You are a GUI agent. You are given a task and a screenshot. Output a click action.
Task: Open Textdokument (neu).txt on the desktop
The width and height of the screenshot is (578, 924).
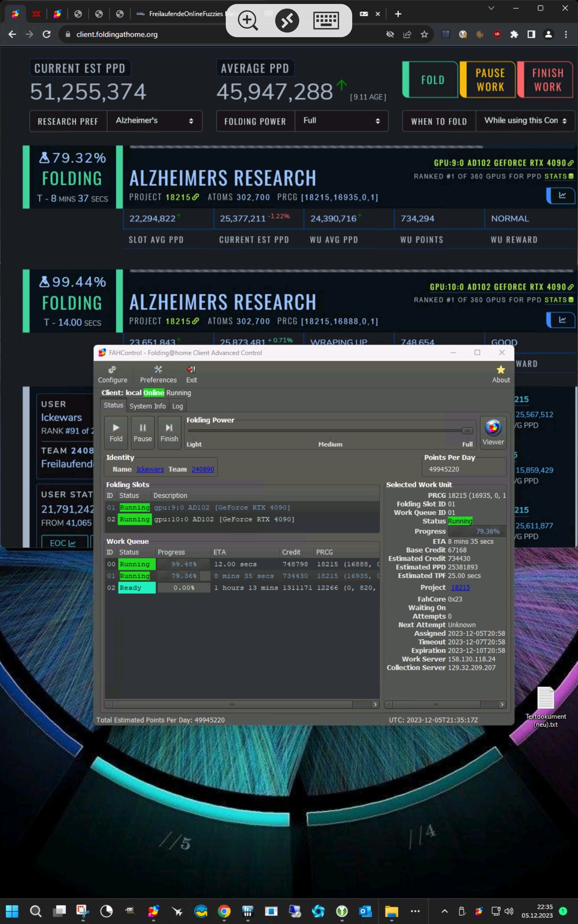pyautogui.click(x=545, y=707)
